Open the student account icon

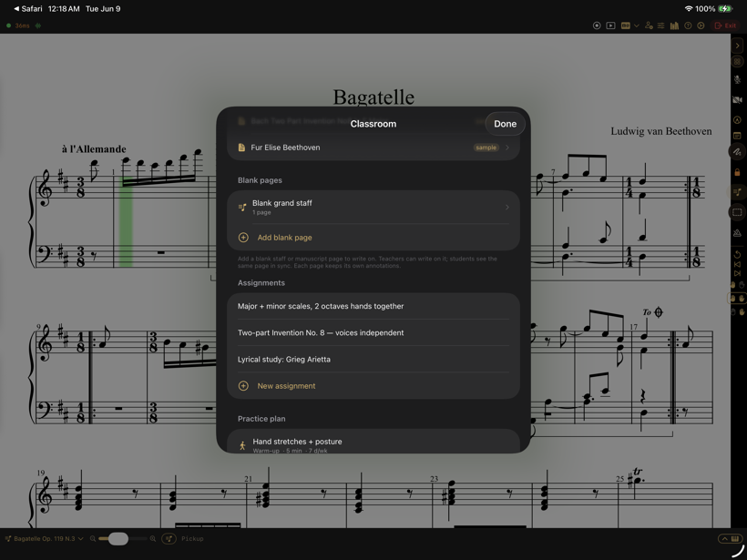[x=649, y=25]
